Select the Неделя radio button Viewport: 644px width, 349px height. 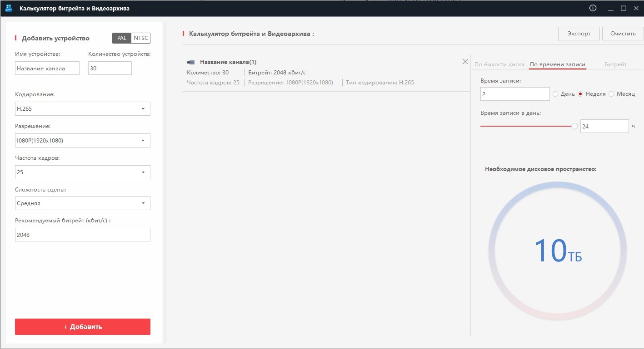click(x=580, y=94)
